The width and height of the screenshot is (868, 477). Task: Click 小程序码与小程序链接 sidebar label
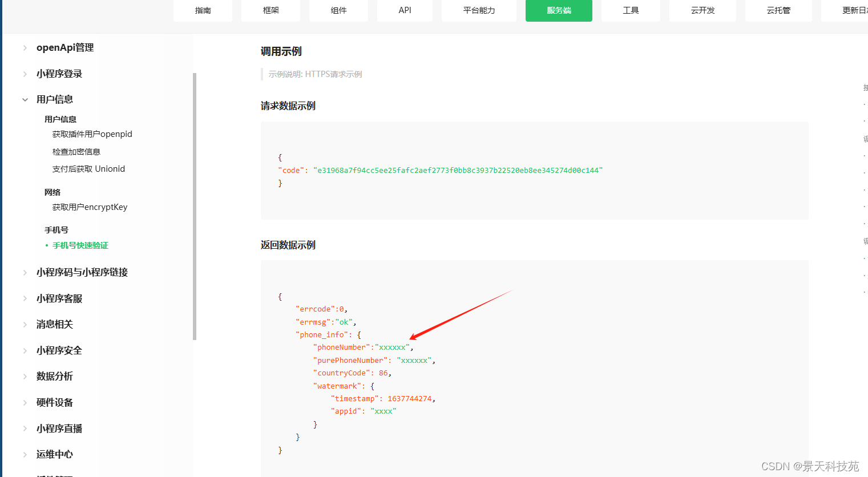point(82,272)
